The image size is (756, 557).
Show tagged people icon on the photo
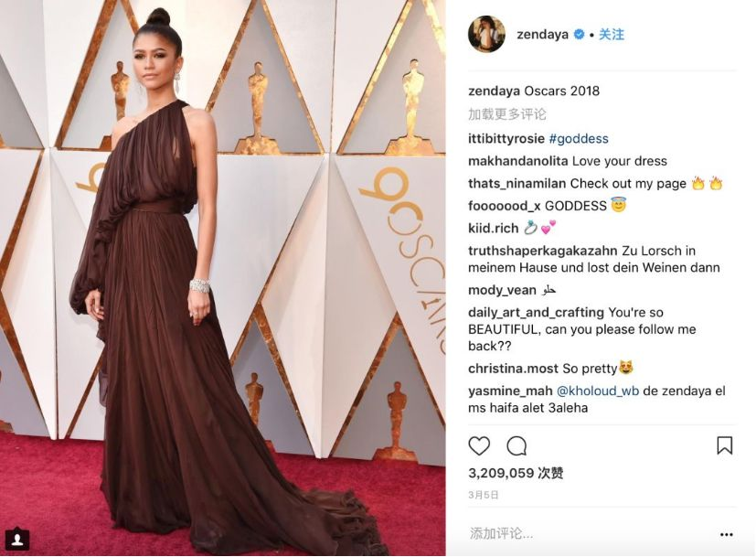[17, 539]
